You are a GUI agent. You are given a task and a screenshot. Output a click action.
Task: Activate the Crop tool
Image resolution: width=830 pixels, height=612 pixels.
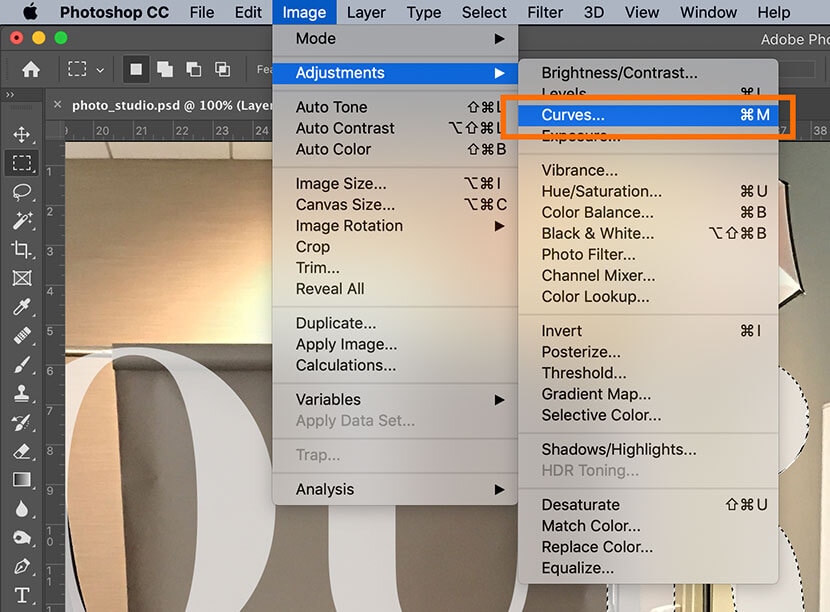(x=21, y=249)
